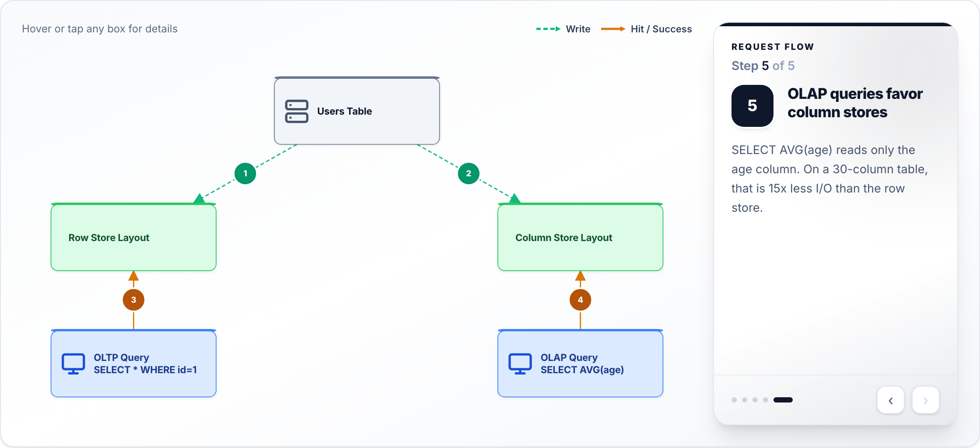This screenshot has height=448, width=980.
Task: Click the Users Table database icon
Action: coord(297,111)
